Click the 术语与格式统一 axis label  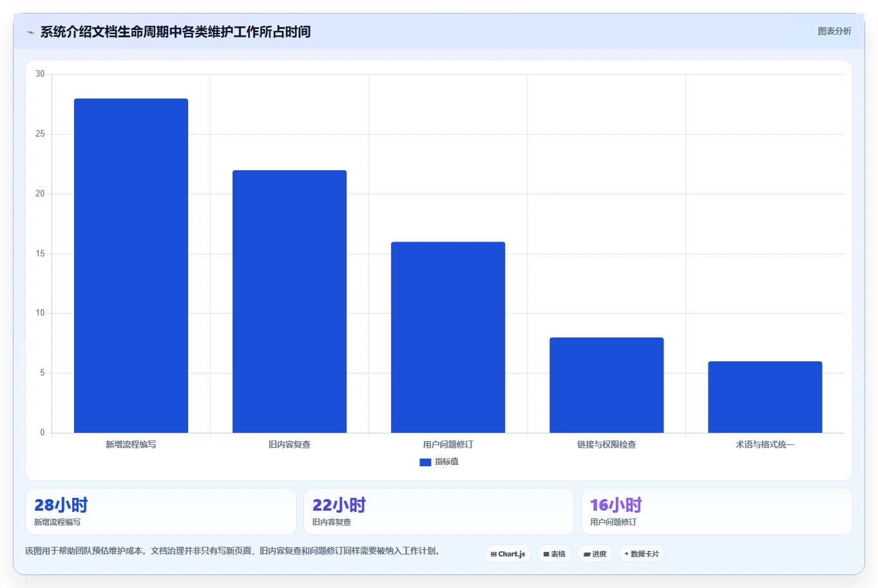[x=765, y=444]
